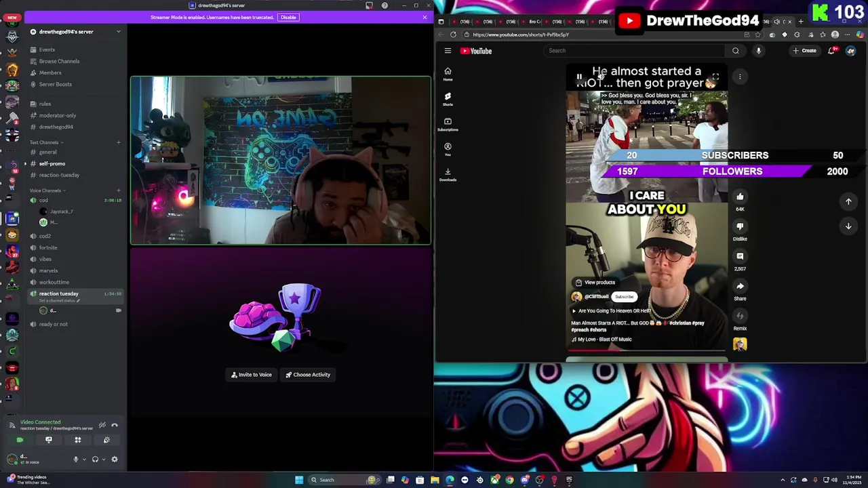
Task: Open YouTube hamburger guide menu
Action: point(448,51)
